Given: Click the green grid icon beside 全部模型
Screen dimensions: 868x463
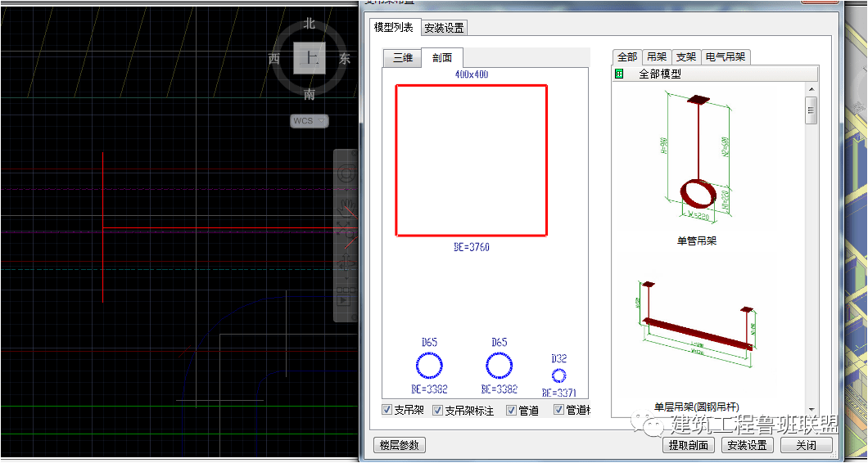Looking at the screenshot, I should pos(619,74).
